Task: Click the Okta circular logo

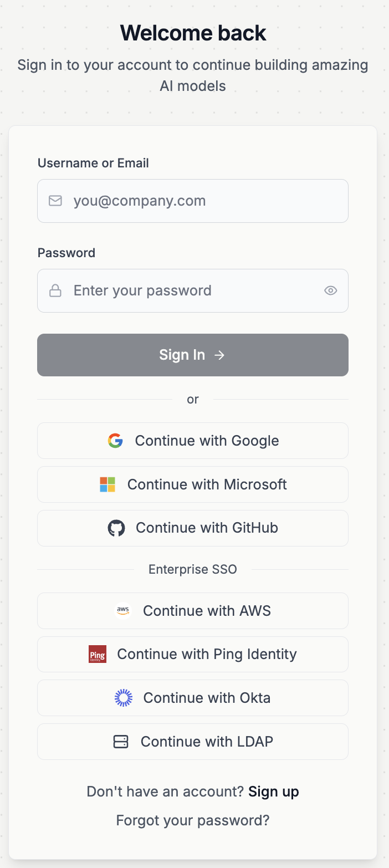Action: (x=123, y=698)
